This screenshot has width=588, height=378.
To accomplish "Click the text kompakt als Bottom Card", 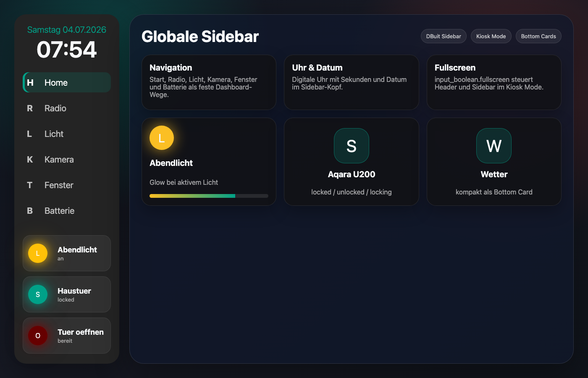I will click(x=494, y=192).
